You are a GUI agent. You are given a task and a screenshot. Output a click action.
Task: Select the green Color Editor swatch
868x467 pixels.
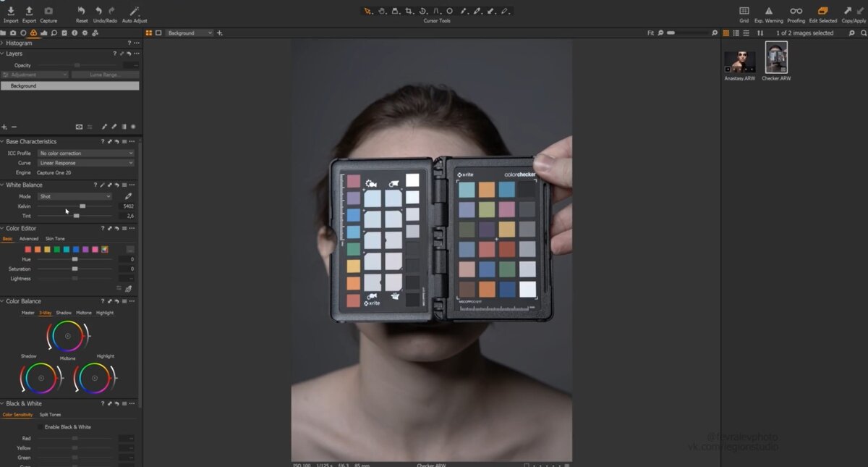[x=56, y=250]
